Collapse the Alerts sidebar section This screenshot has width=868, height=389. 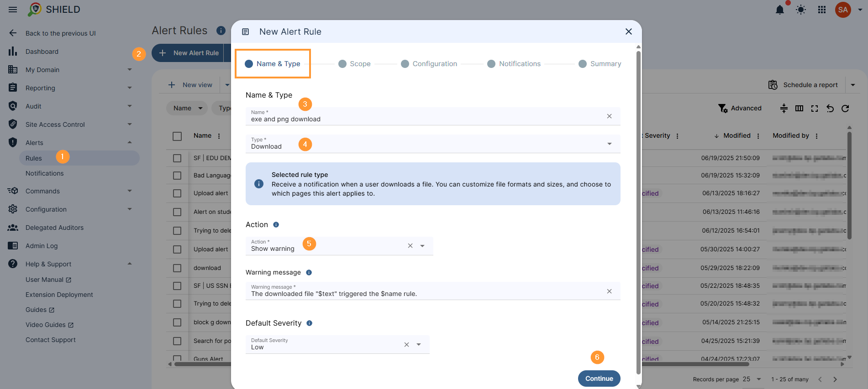129,143
